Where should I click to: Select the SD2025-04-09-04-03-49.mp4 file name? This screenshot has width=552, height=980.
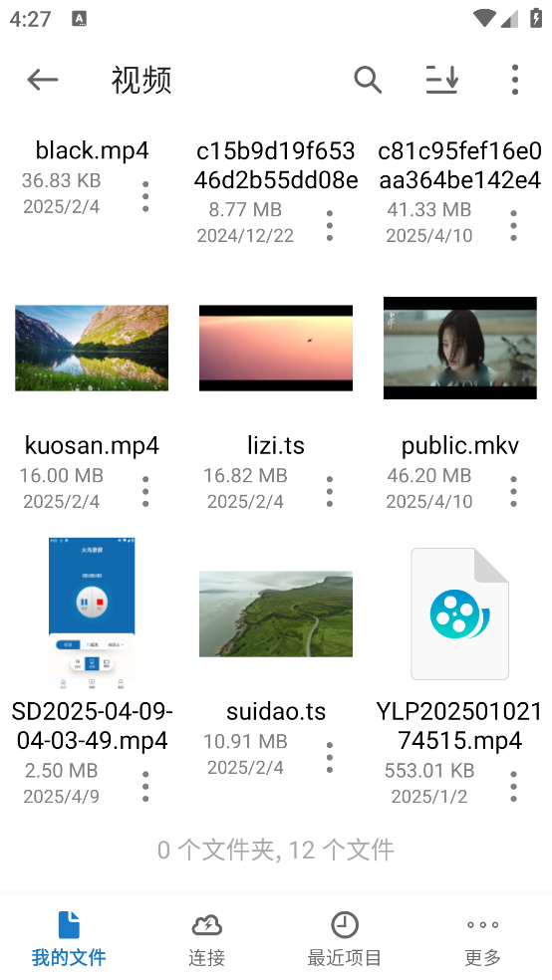click(92, 726)
